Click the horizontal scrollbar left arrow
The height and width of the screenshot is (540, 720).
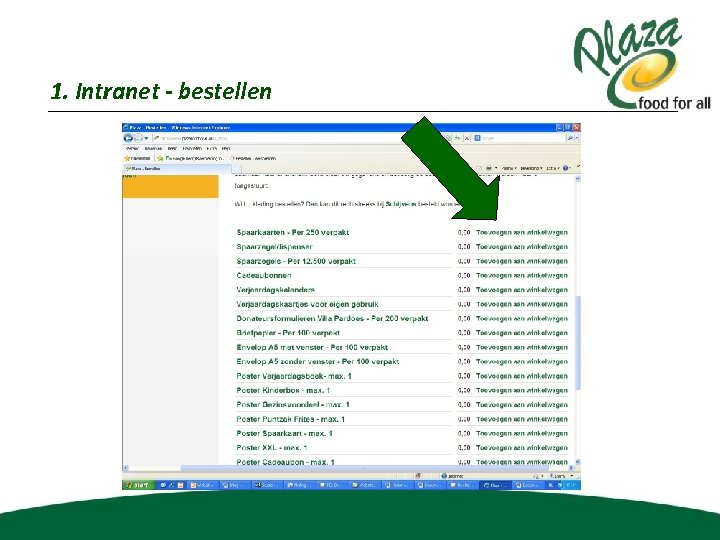pyautogui.click(x=125, y=468)
